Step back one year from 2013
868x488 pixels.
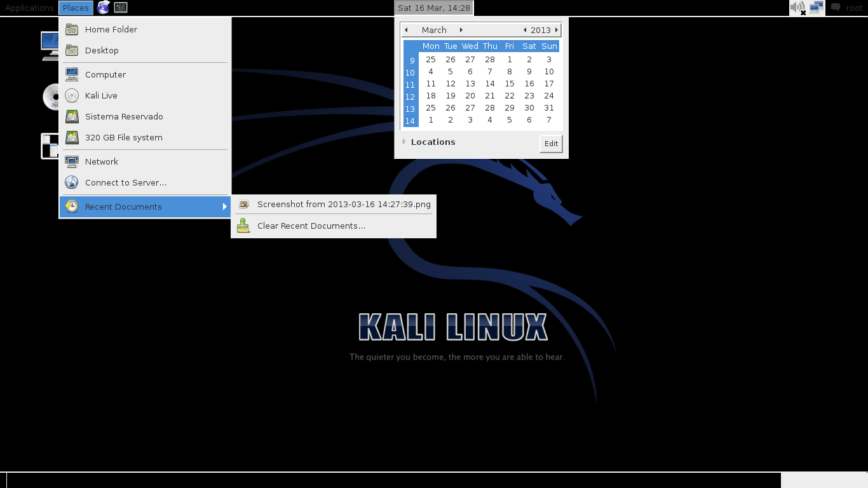[x=525, y=30]
